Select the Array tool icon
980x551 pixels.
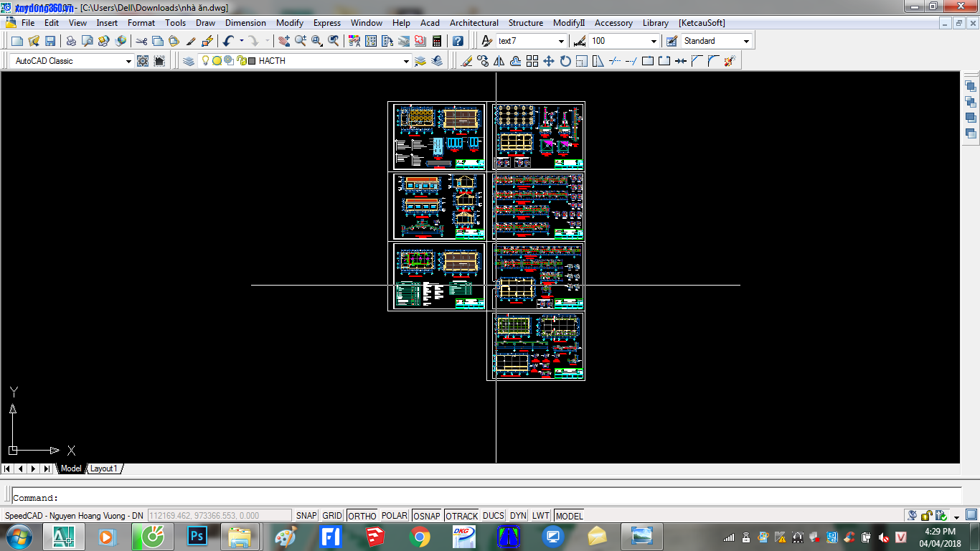coord(532,61)
